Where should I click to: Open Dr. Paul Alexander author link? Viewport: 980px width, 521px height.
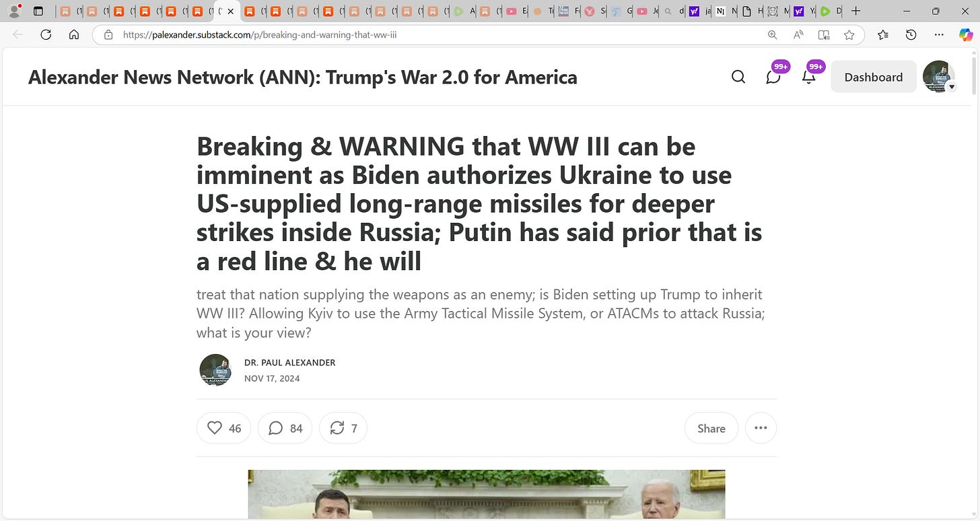tap(289, 363)
